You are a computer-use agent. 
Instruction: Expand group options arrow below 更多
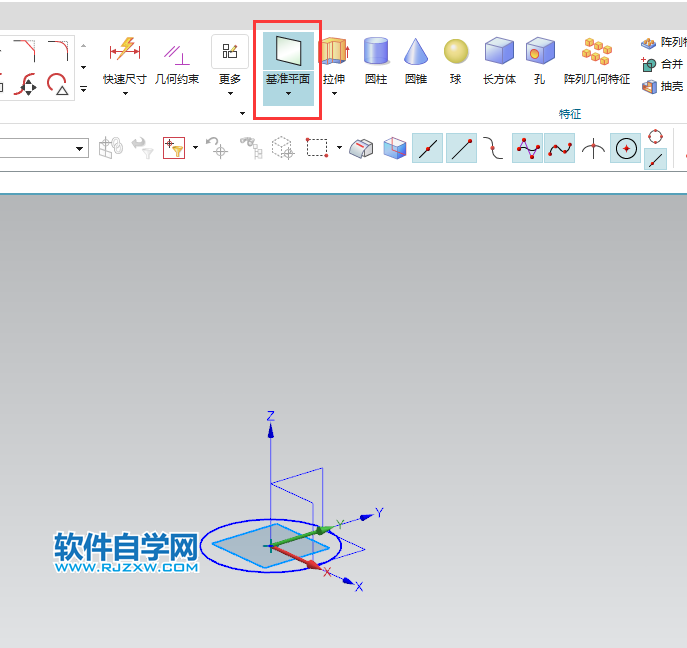pos(242,113)
